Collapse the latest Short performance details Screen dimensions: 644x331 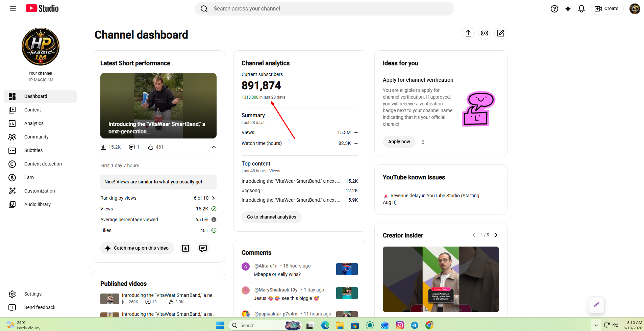click(214, 147)
